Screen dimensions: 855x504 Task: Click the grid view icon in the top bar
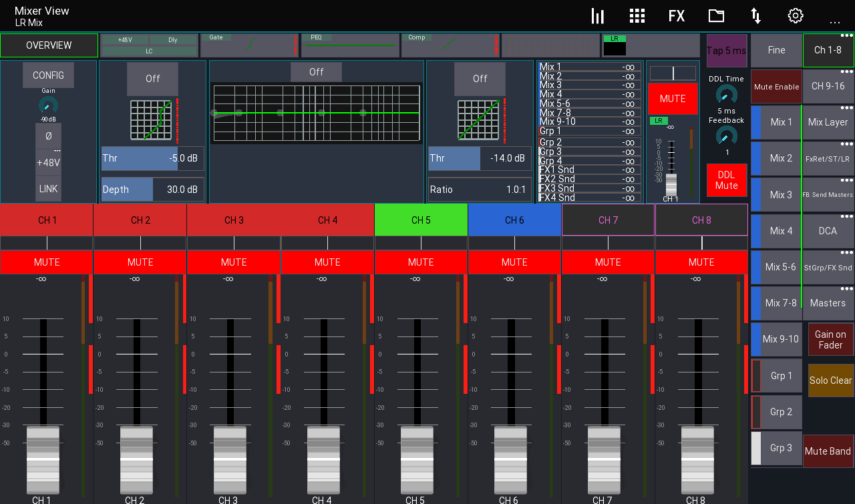(637, 15)
